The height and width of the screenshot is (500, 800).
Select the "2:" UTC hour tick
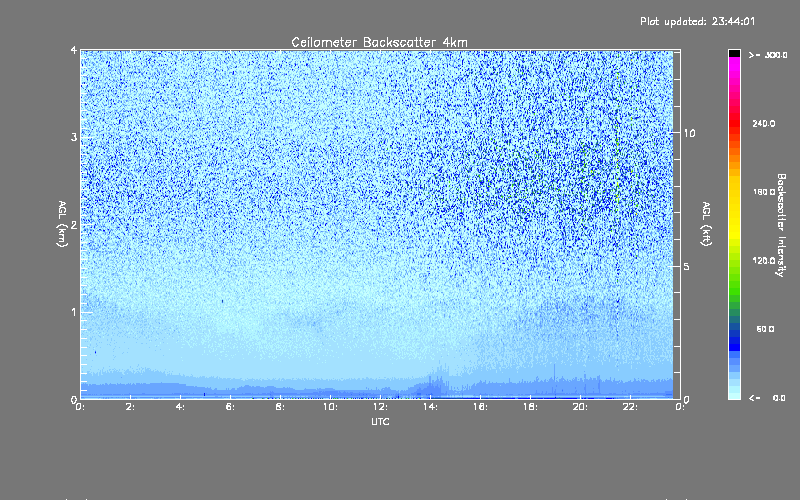131,407
